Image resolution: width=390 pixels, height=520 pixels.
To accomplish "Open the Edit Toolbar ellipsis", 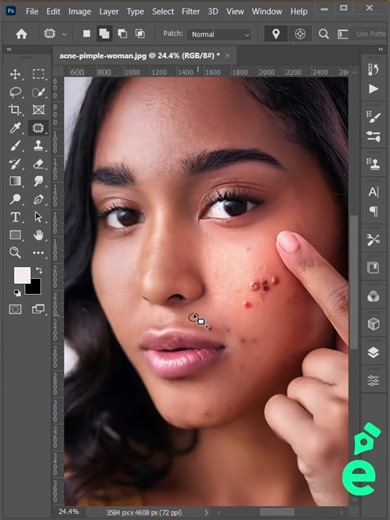I will point(38,253).
